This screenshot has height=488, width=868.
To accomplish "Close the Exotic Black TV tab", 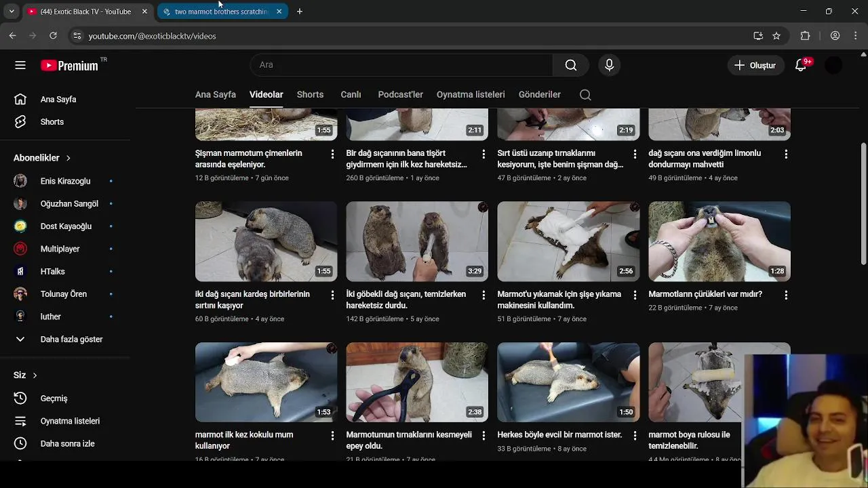I will tap(144, 12).
